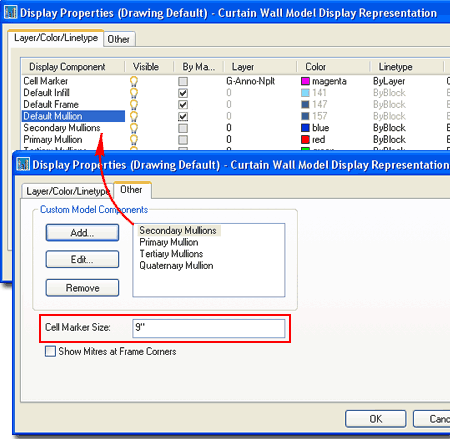
Task: Toggle Secondary Mullions lightbulb icon
Action: pos(134,128)
